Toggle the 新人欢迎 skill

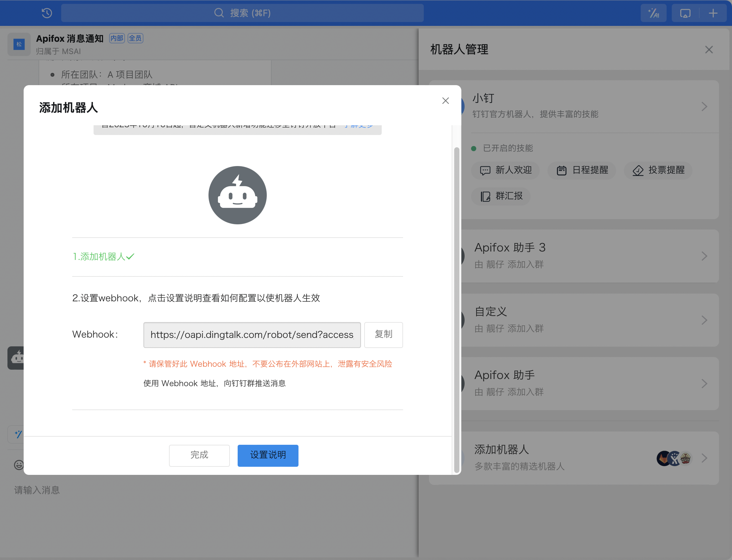pos(505,170)
